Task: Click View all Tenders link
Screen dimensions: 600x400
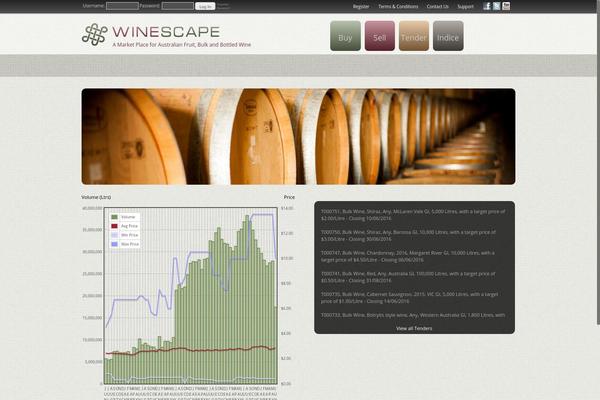Action: click(x=414, y=328)
